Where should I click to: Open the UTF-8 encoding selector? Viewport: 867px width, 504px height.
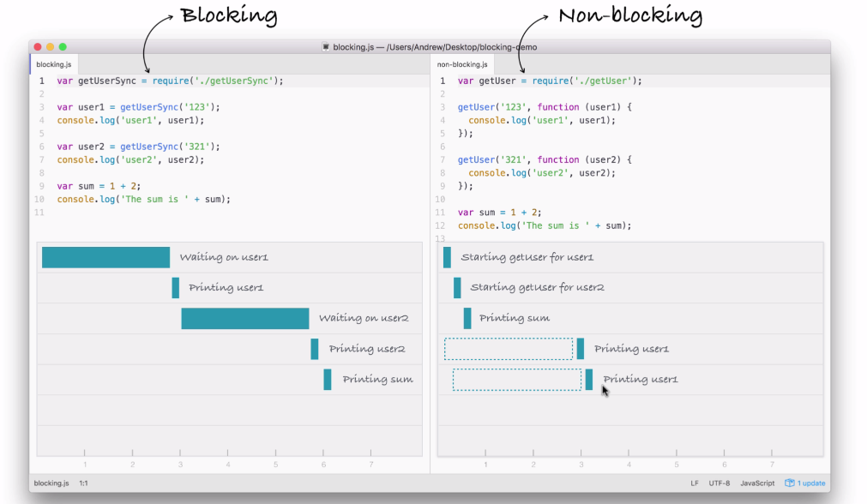719,483
